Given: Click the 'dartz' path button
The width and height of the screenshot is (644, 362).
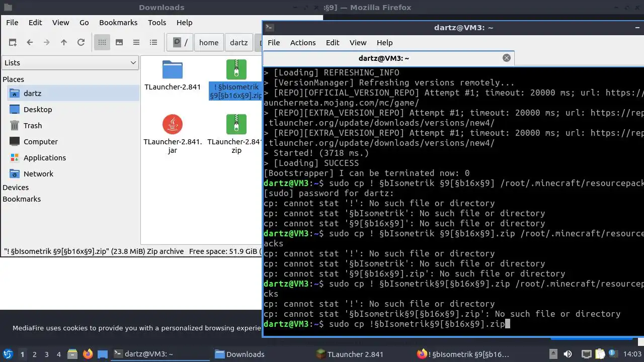Looking at the screenshot, I should [x=239, y=43].
